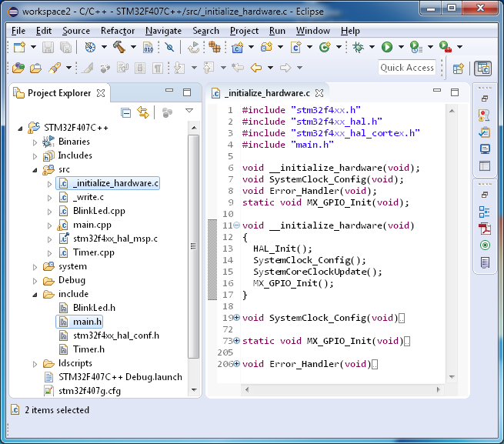
Task: Select the _initialize_hardware.c editor tab
Action: (x=266, y=93)
